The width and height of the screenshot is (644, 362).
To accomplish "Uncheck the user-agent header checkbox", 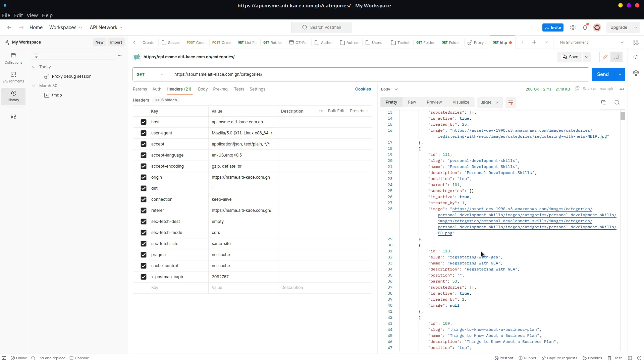I will pyautogui.click(x=144, y=133).
